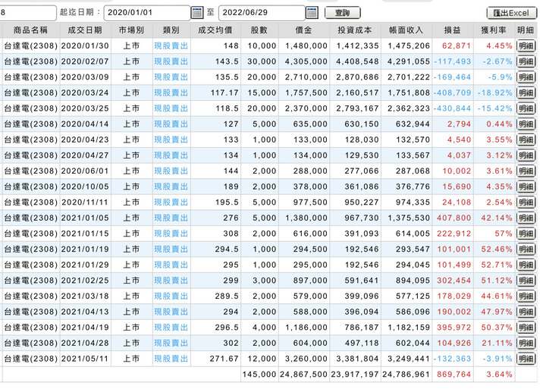Open 明細 for the 2021/01/05 trade

526,218
